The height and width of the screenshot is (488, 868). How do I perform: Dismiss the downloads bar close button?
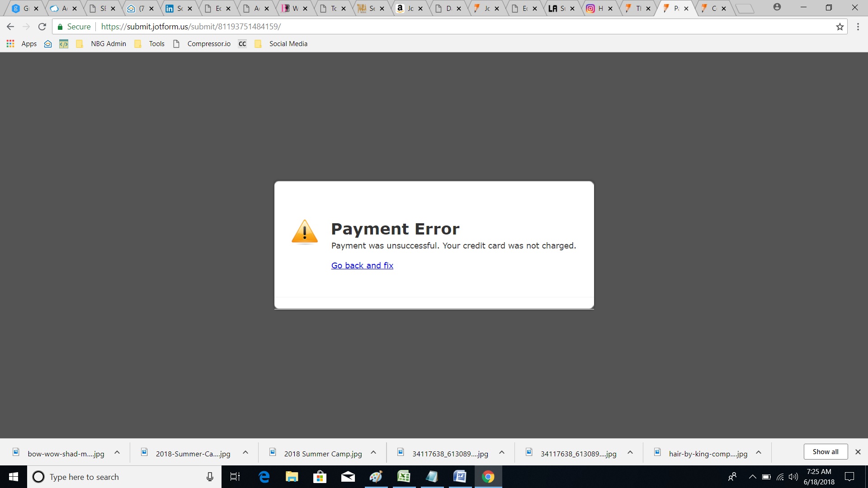[x=858, y=452]
